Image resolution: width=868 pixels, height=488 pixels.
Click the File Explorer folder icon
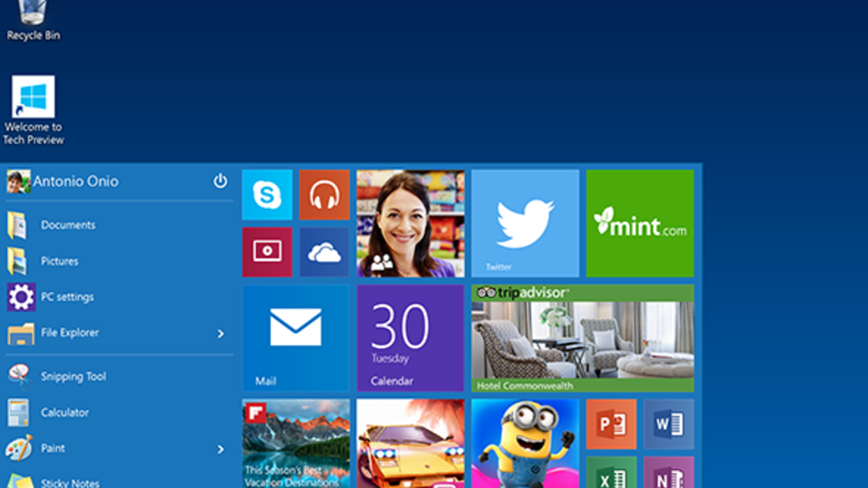click(x=21, y=334)
